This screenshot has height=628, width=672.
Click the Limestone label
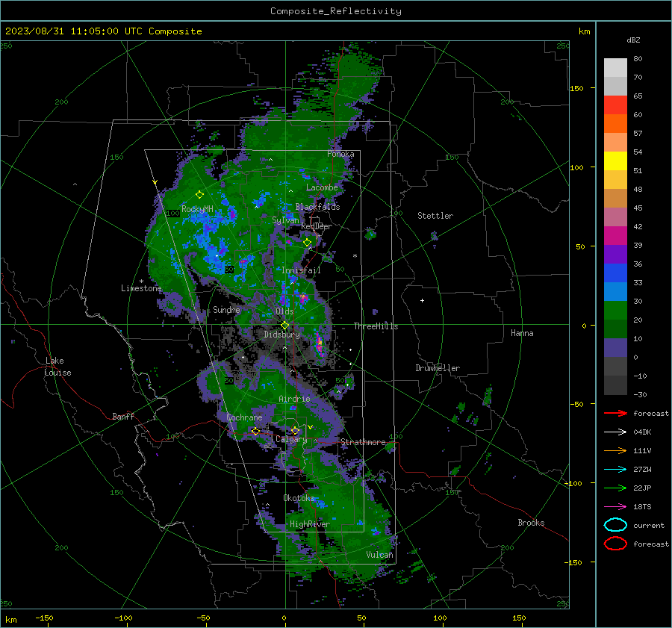(141, 288)
